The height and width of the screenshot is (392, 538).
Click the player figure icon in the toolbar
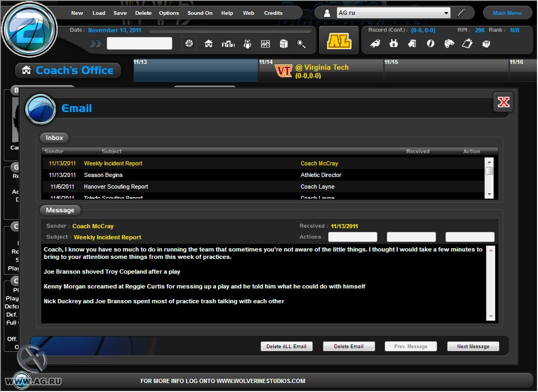(247, 43)
